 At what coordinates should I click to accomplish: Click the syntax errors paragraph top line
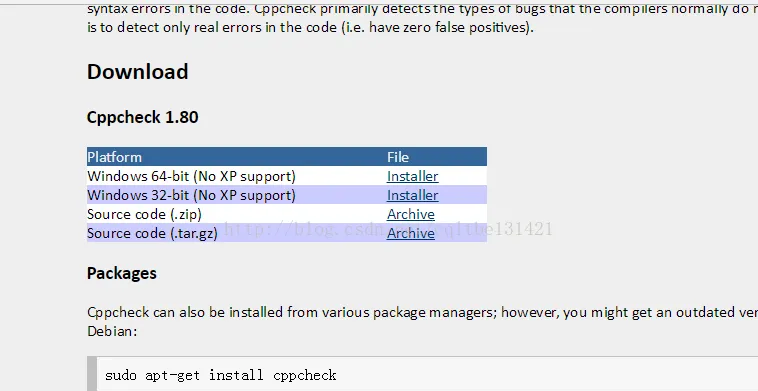[x=423, y=9]
